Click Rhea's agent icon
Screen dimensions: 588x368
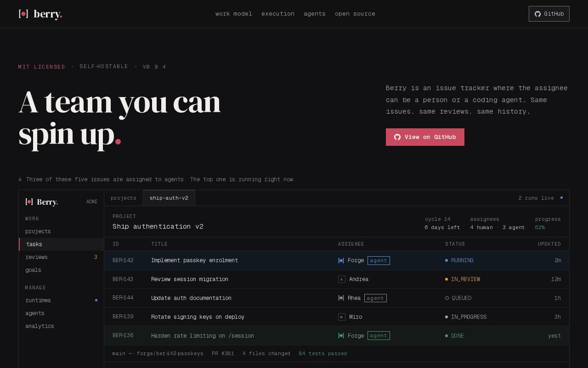(341, 298)
